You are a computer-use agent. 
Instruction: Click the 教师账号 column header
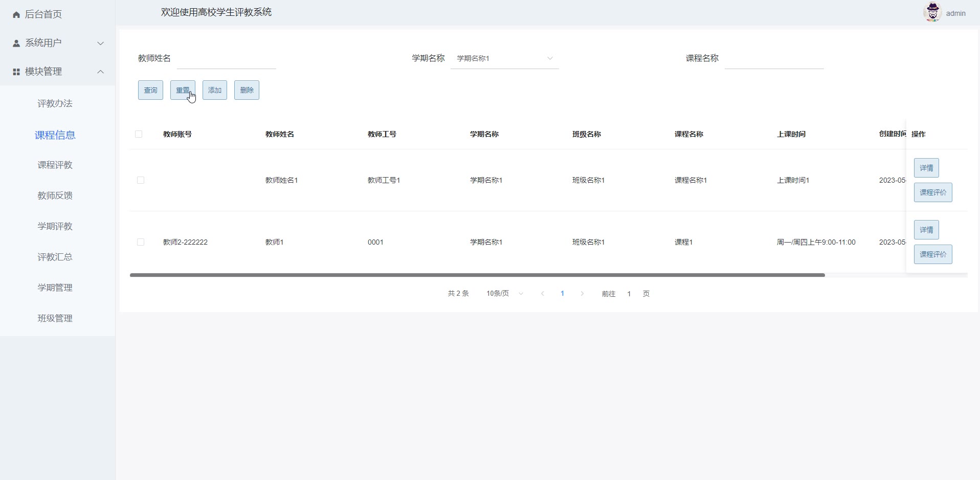[x=177, y=134]
